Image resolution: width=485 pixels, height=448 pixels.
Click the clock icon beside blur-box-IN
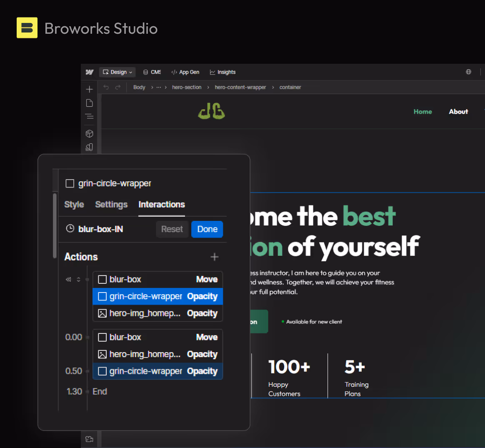tap(70, 228)
